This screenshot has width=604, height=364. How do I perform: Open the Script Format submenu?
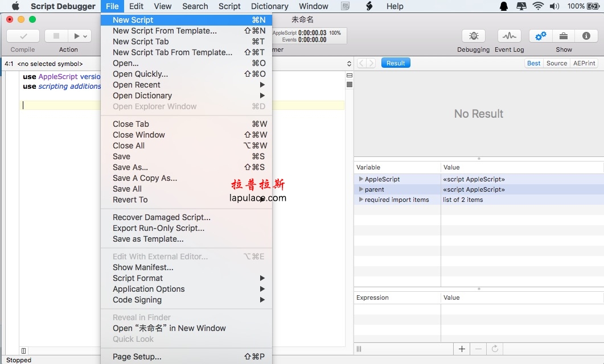[187, 278]
